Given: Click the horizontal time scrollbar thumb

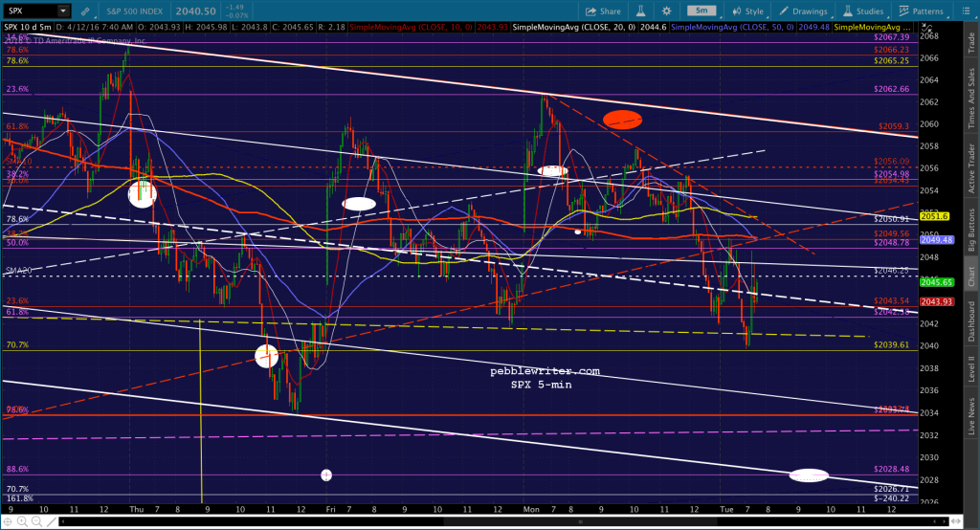Looking at the screenshot, I should pos(581,521).
